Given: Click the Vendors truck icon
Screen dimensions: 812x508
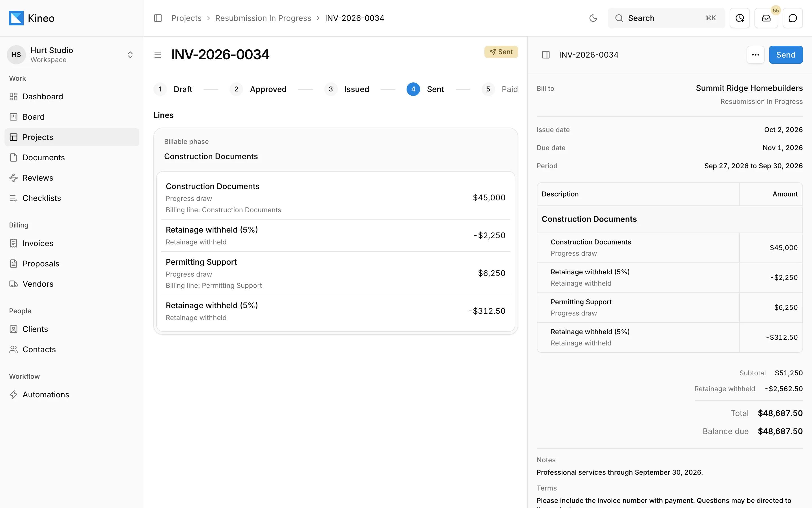Looking at the screenshot, I should tap(14, 284).
